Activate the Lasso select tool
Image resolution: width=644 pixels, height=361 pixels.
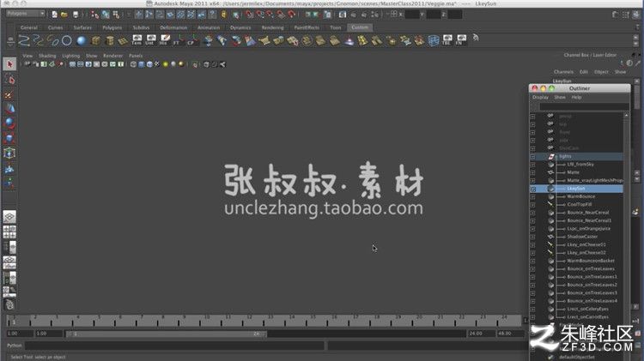9,79
